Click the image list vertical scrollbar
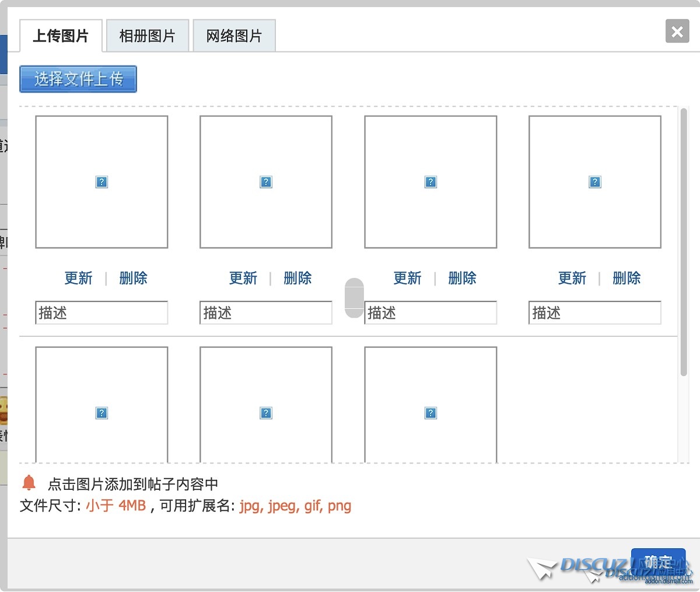 click(684, 242)
